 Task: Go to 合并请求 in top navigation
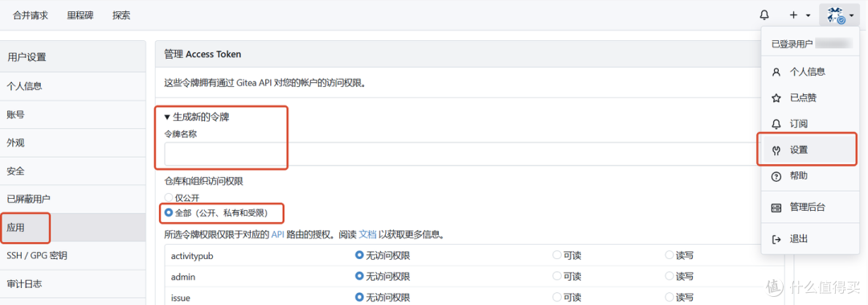[31, 15]
